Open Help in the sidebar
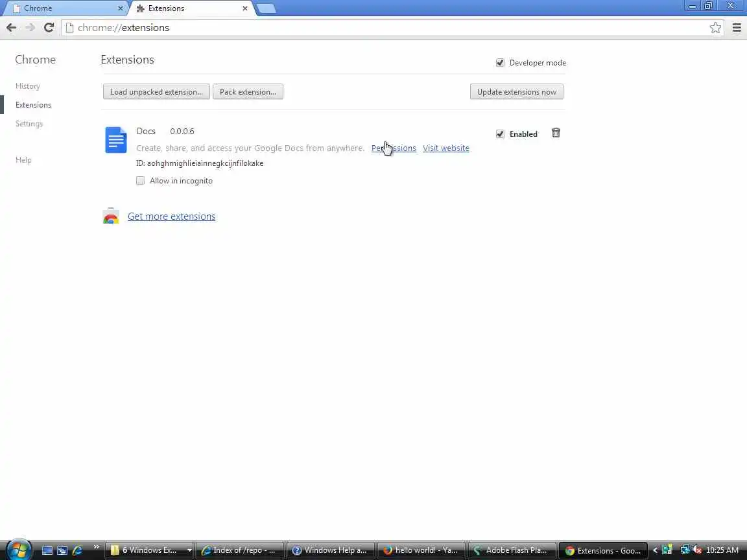 23,160
